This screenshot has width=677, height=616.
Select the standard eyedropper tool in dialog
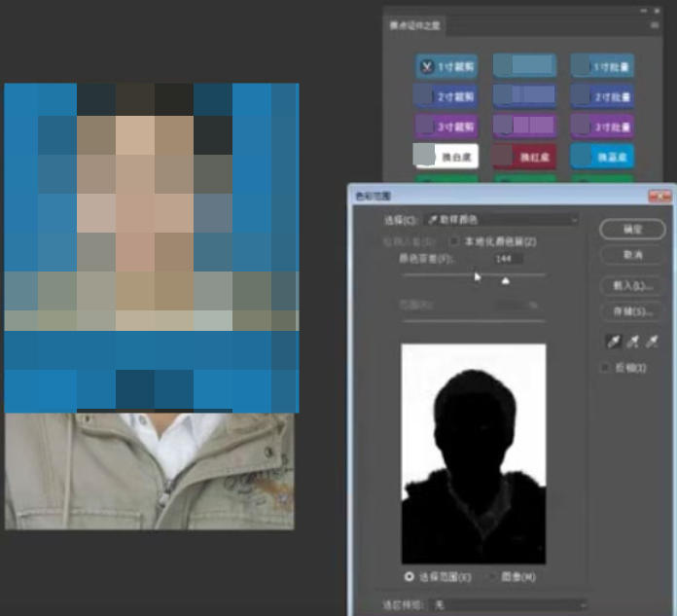pyautogui.click(x=613, y=341)
